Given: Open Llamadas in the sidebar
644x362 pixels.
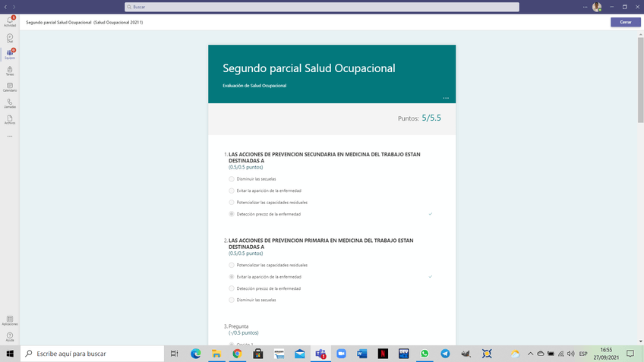Looking at the screenshot, I should click(10, 103).
